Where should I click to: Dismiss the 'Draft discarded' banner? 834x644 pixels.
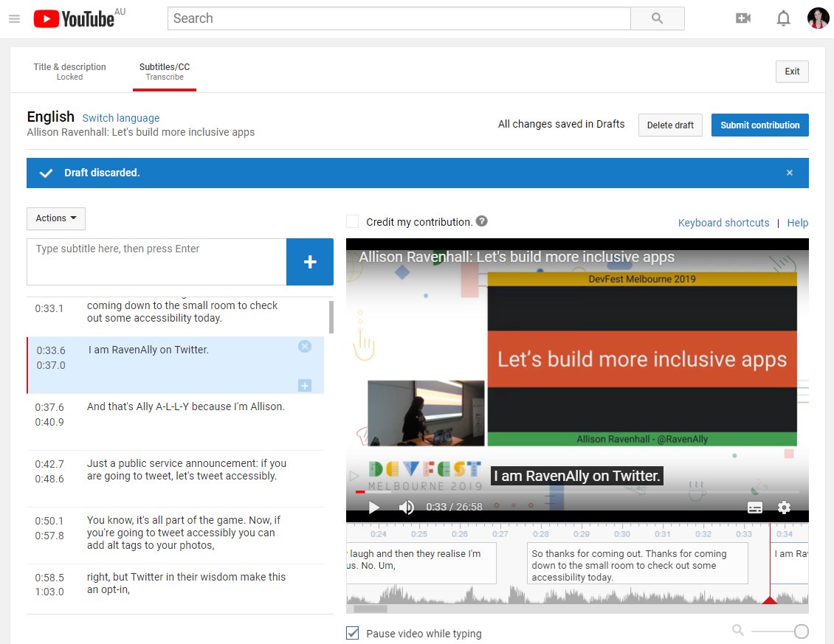790,172
